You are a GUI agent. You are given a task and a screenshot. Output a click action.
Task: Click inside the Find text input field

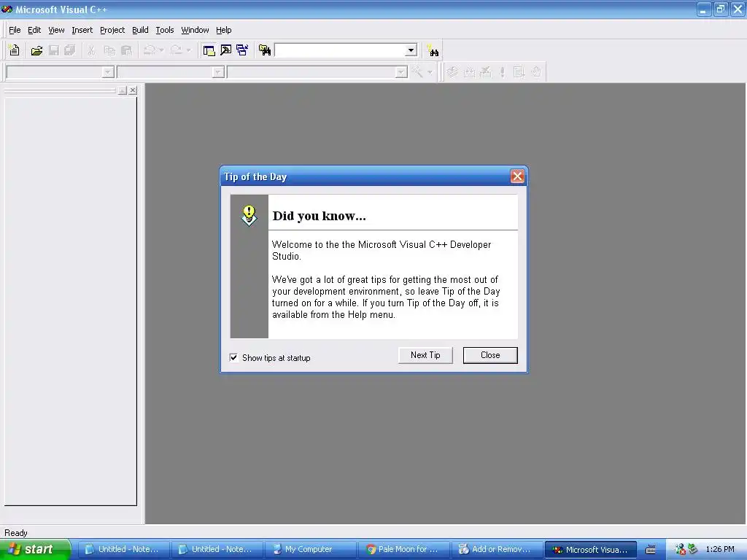(340, 50)
